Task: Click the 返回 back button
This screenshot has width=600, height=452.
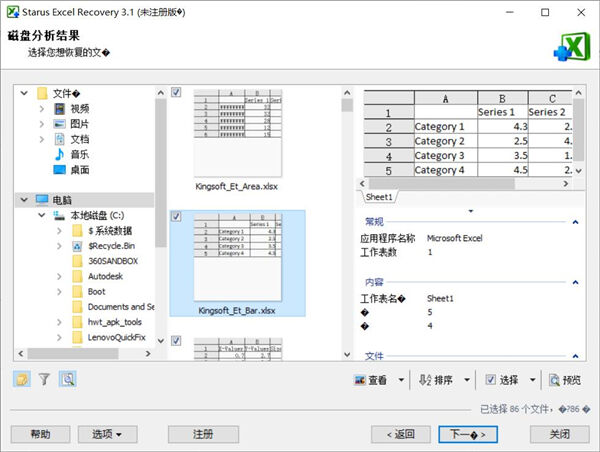Action: (x=401, y=434)
